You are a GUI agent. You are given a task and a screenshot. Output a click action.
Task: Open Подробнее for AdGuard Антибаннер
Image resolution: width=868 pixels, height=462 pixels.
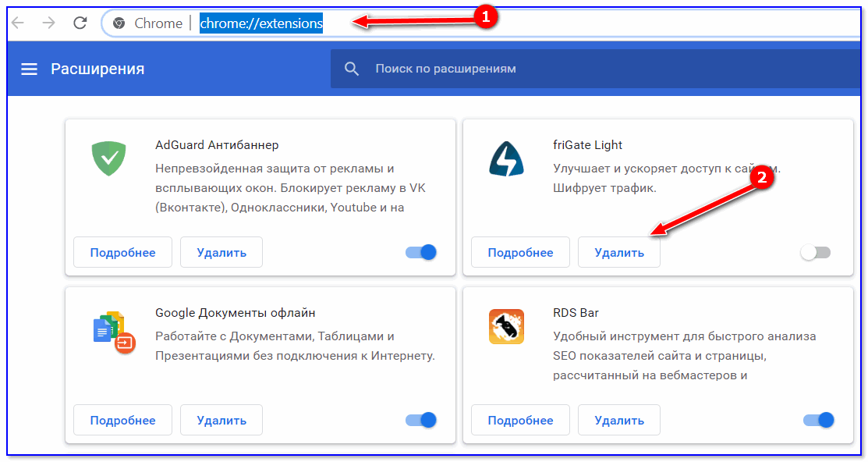pyautogui.click(x=123, y=253)
